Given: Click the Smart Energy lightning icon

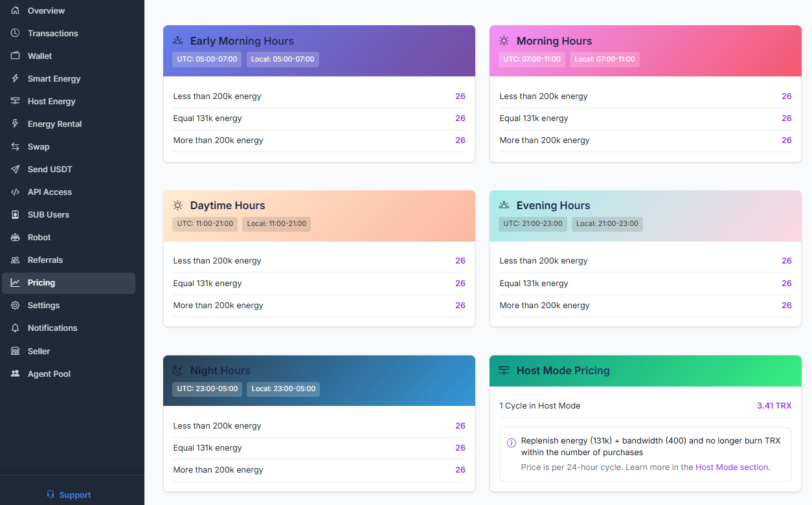Looking at the screenshot, I should pos(16,78).
